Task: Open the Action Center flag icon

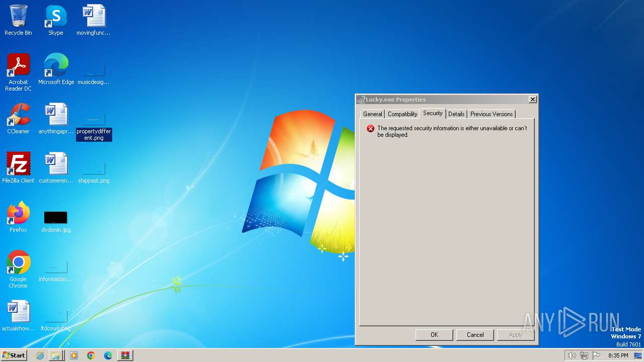Action: click(597, 355)
